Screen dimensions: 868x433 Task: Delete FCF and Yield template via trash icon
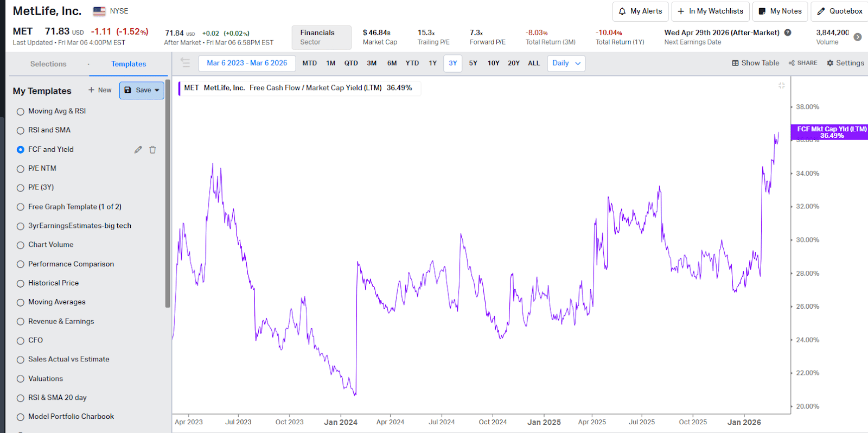click(152, 150)
